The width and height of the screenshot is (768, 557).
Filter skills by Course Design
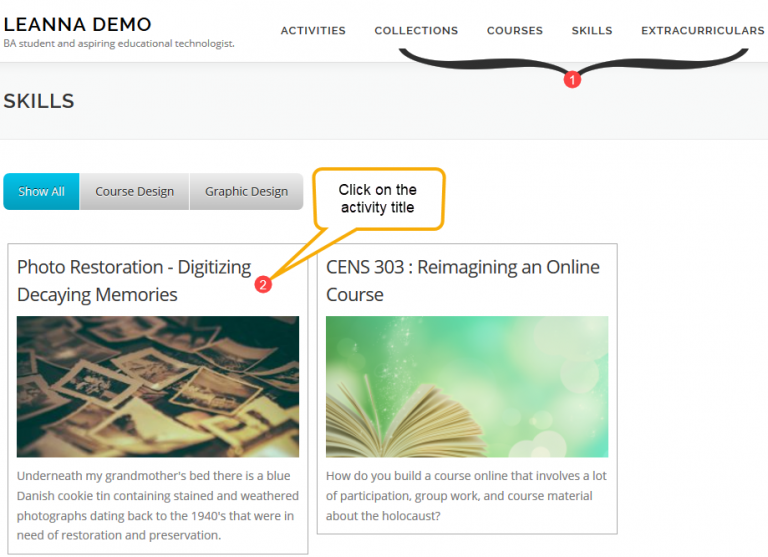134,192
